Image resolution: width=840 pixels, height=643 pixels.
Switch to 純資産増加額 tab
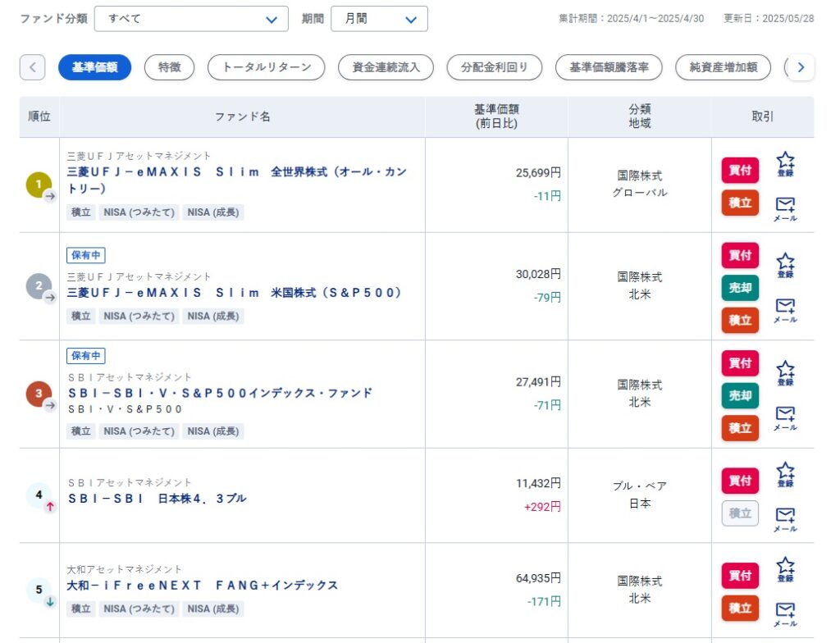pyautogui.click(x=724, y=67)
